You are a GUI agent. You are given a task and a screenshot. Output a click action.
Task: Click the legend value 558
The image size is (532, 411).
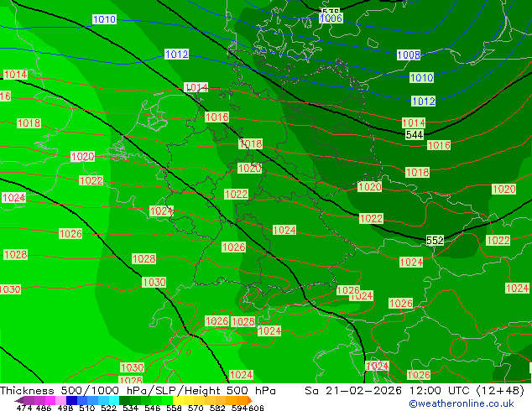click(174, 408)
